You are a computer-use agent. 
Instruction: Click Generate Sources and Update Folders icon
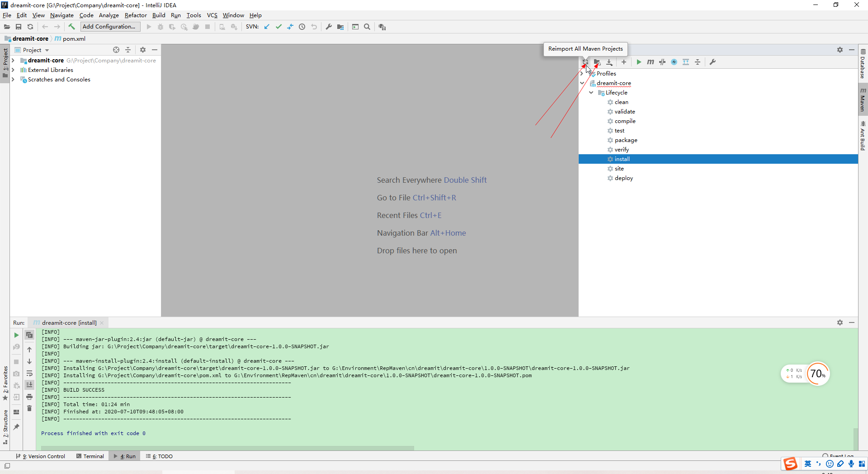597,62
